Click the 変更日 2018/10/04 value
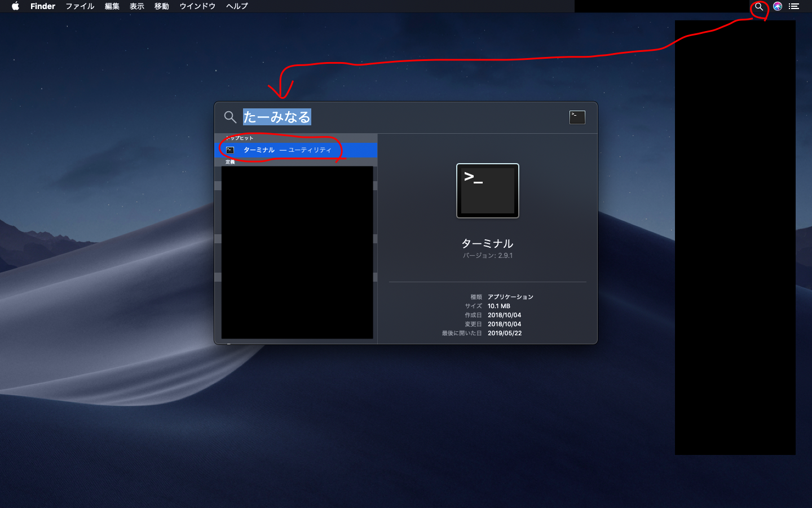The width and height of the screenshot is (812, 508). click(x=504, y=324)
